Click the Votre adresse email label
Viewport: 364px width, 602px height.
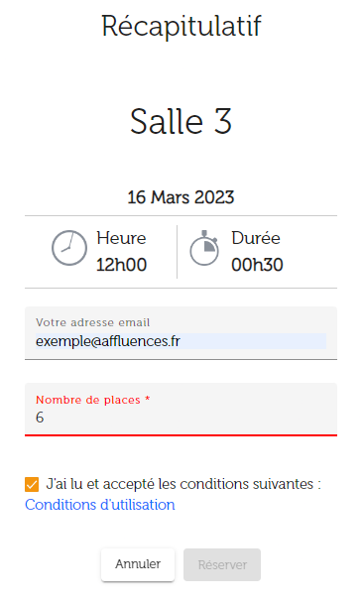[92, 322]
